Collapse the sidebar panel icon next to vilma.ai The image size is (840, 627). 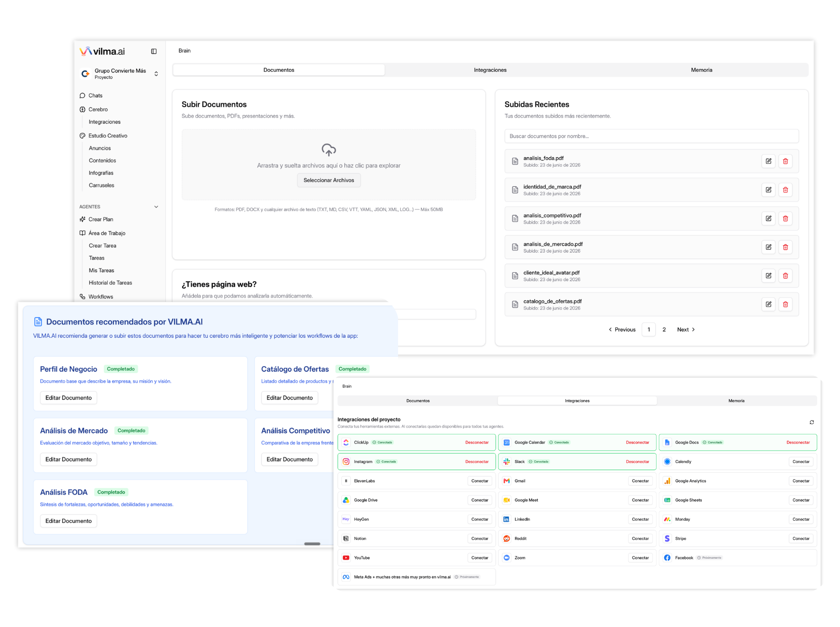pos(154,52)
